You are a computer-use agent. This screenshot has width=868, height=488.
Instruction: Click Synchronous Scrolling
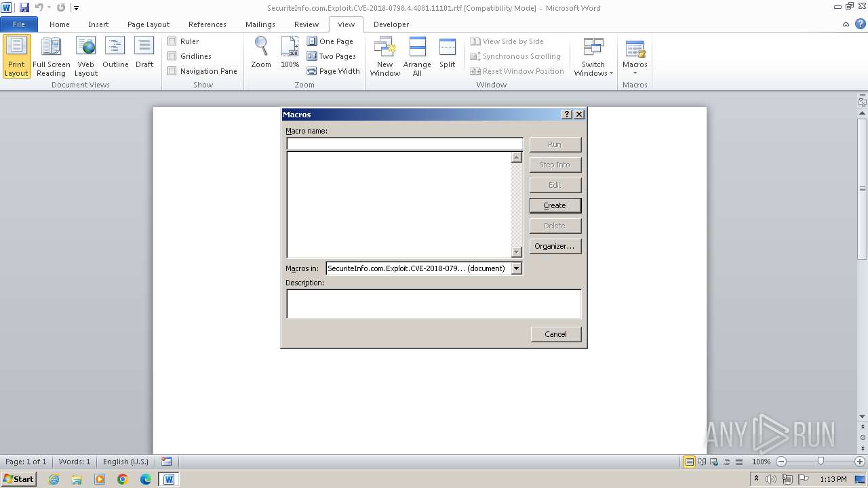tap(515, 56)
